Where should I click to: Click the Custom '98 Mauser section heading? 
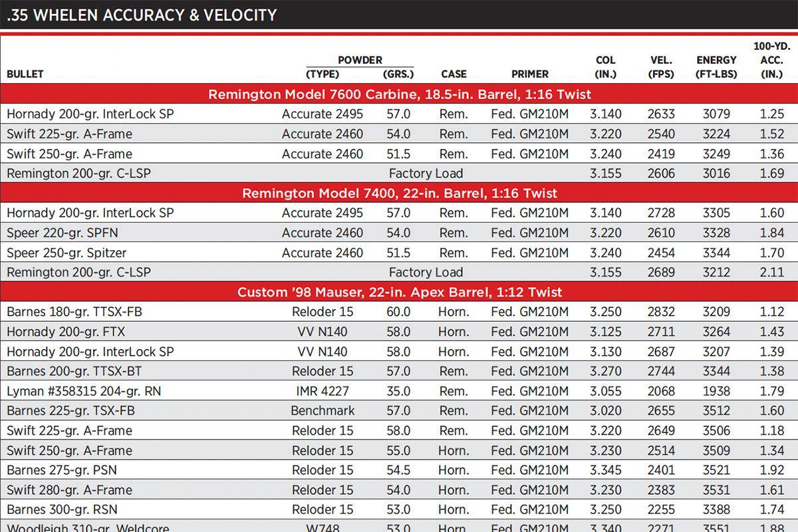tap(399, 292)
